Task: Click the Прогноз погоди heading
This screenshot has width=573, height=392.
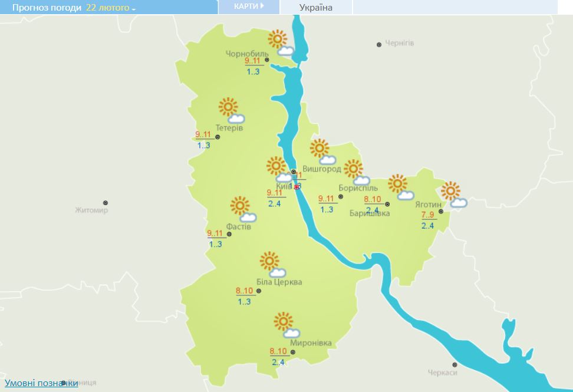Action: tap(47, 8)
